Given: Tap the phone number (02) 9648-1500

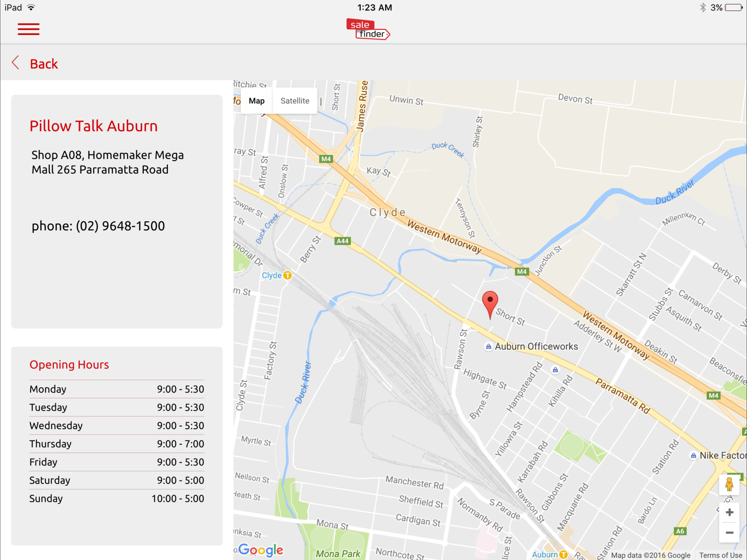Looking at the screenshot, I should 120,226.
